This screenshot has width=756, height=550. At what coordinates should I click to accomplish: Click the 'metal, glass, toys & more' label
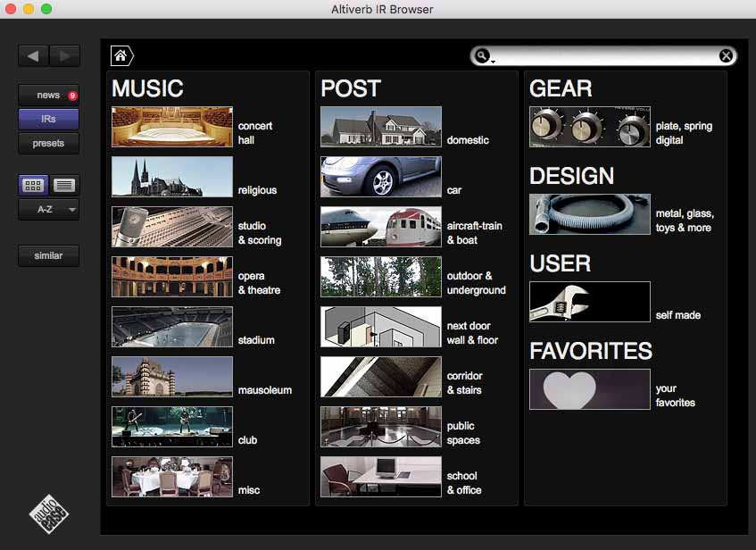[x=685, y=221]
